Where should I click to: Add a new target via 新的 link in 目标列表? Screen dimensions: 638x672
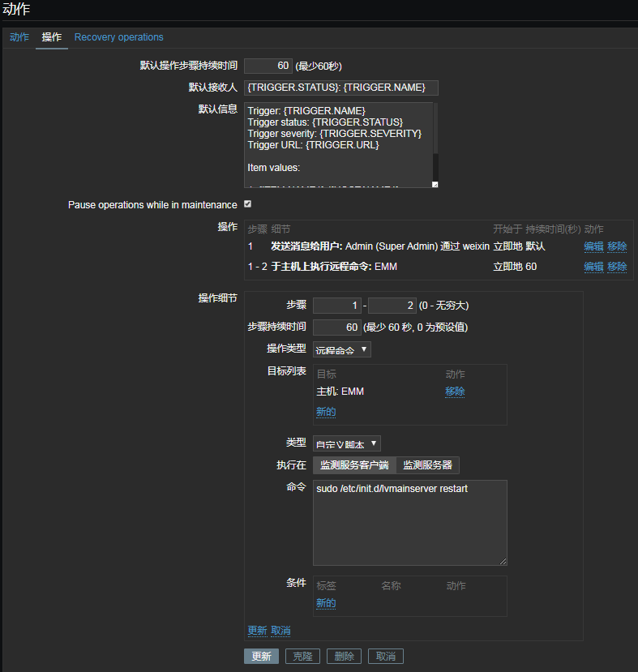coord(326,412)
